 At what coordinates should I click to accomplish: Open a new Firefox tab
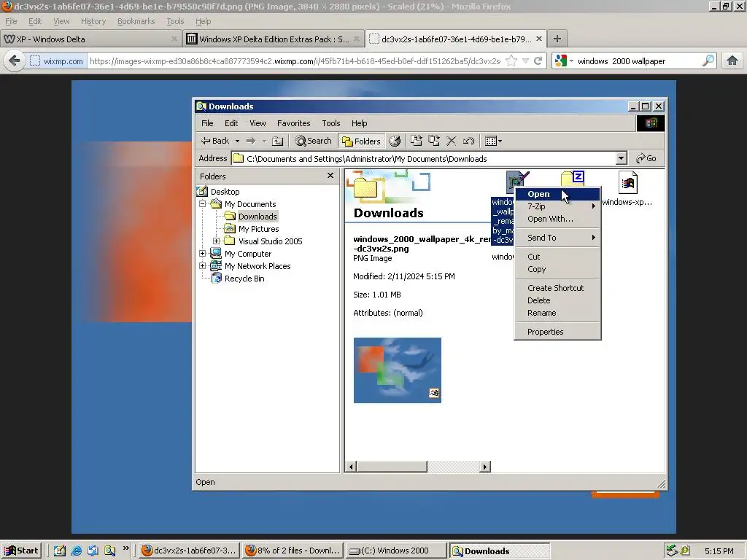[x=557, y=39]
